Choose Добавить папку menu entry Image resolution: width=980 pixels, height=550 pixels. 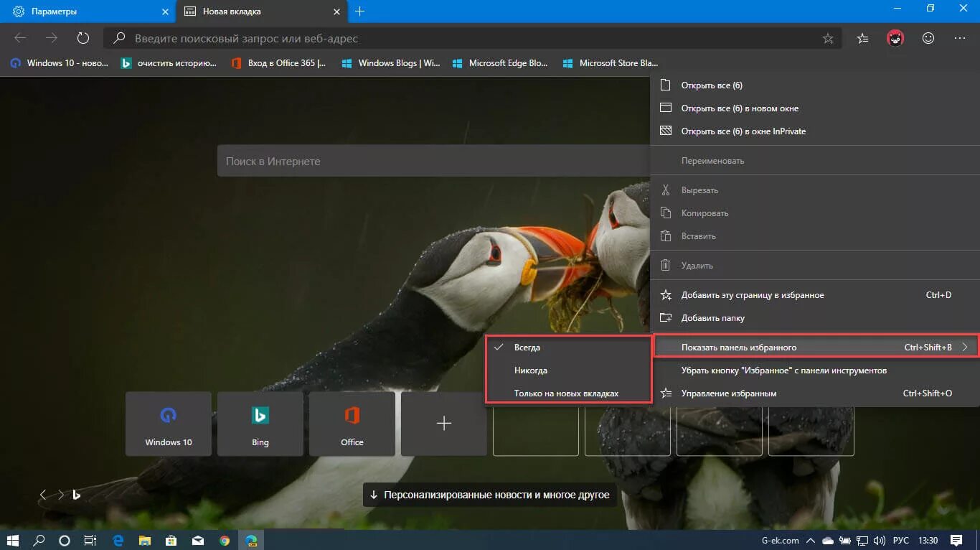pos(815,318)
